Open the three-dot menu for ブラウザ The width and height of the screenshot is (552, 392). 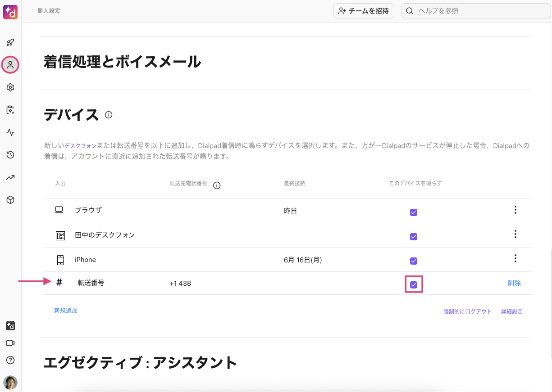click(x=515, y=210)
